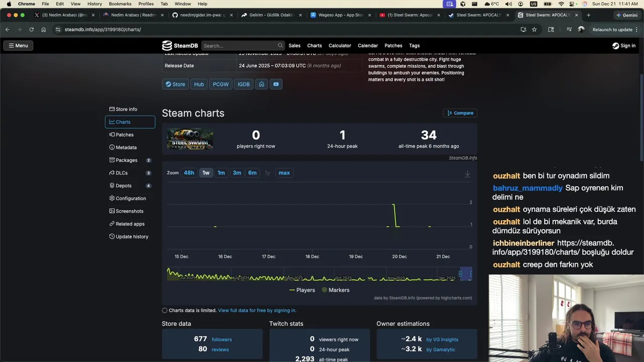Open the DLCs sidebar section
Viewport: 644px width, 362px height.
tap(130, 173)
